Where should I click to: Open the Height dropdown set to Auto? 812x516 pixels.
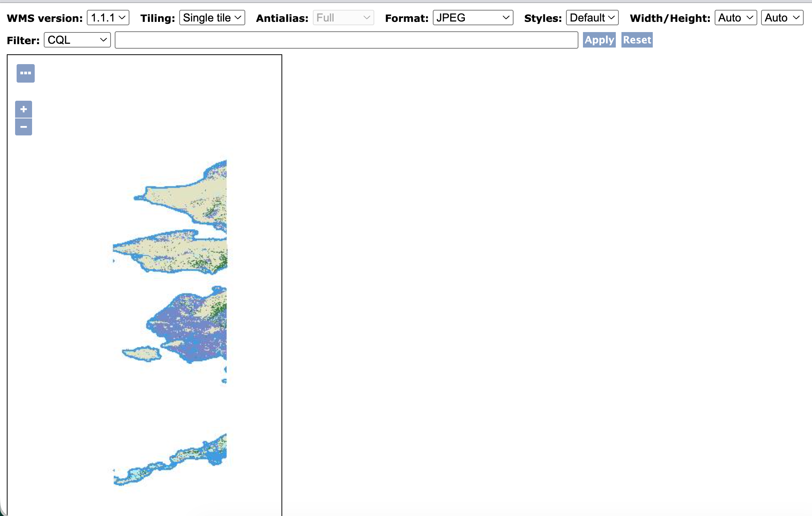[x=782, y=18]
